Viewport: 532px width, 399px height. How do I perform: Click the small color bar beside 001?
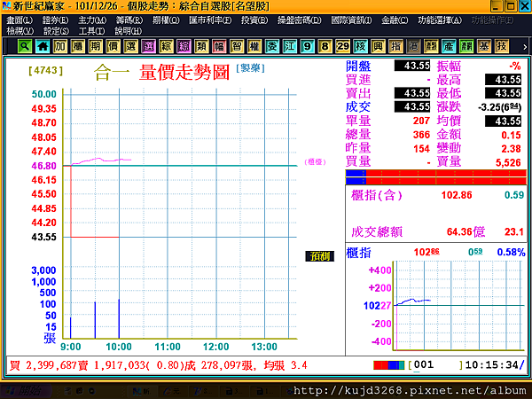click(x=389, y=365)
